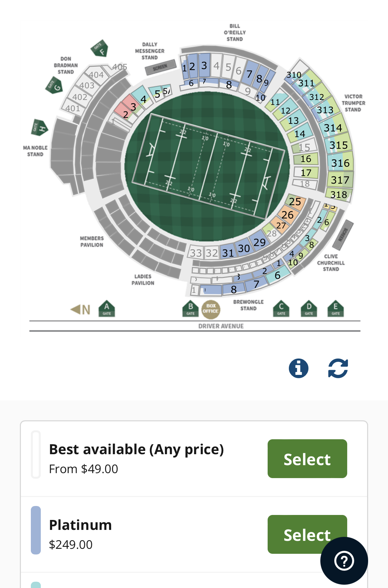Viewport: 388px width, 588px height.
Task: Click the Box Office marker
Action: pos(211,308)
